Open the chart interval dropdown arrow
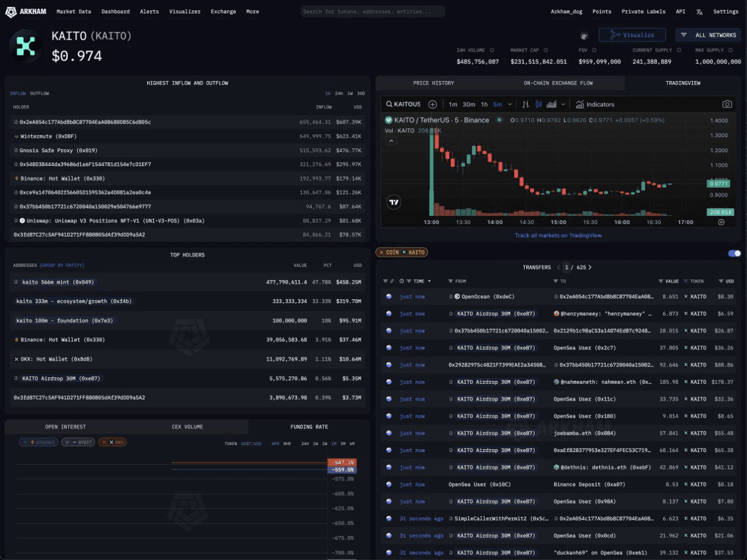 [x=509, y=104]
